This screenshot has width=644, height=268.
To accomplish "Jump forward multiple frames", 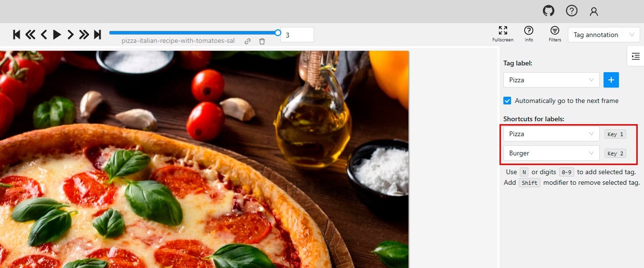I will point(84,35).
